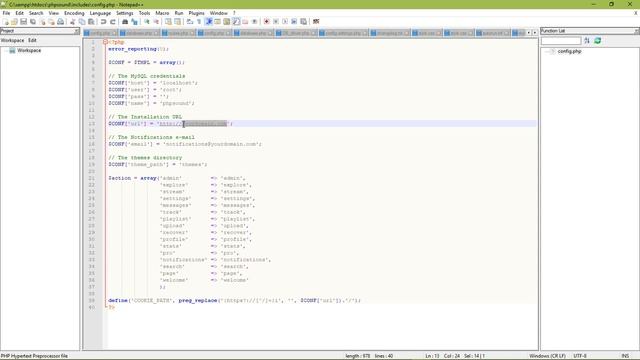640x360 pixels.
Task: Toggle word wrap in the toolbar
Action: point(190,22)
